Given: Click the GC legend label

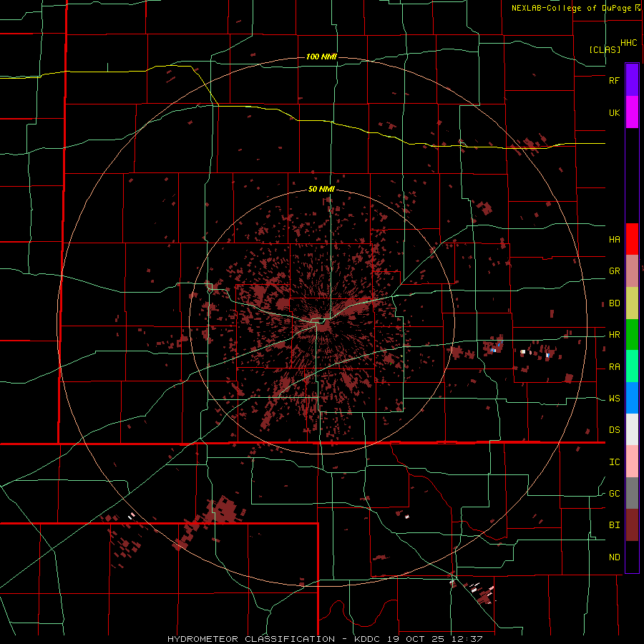Looking at the screenshot, I should coord(614,494).
